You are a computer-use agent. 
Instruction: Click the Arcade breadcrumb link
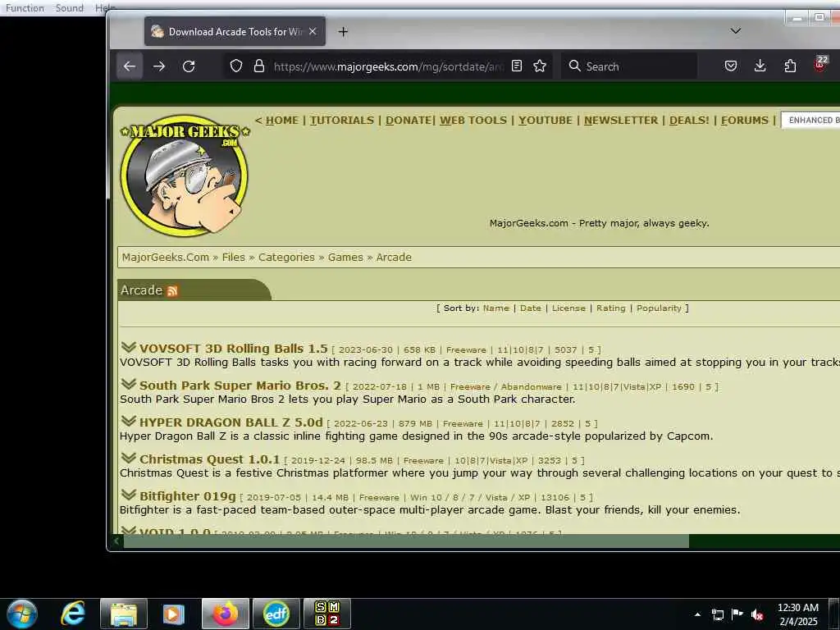(x=394, y=257)
